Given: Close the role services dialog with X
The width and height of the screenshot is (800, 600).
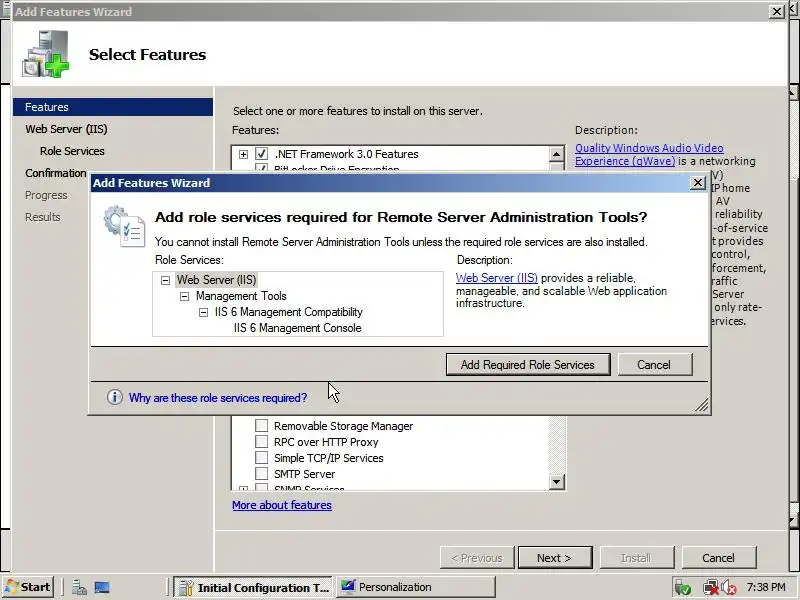Looking at the screenshot, I should 697,183.
